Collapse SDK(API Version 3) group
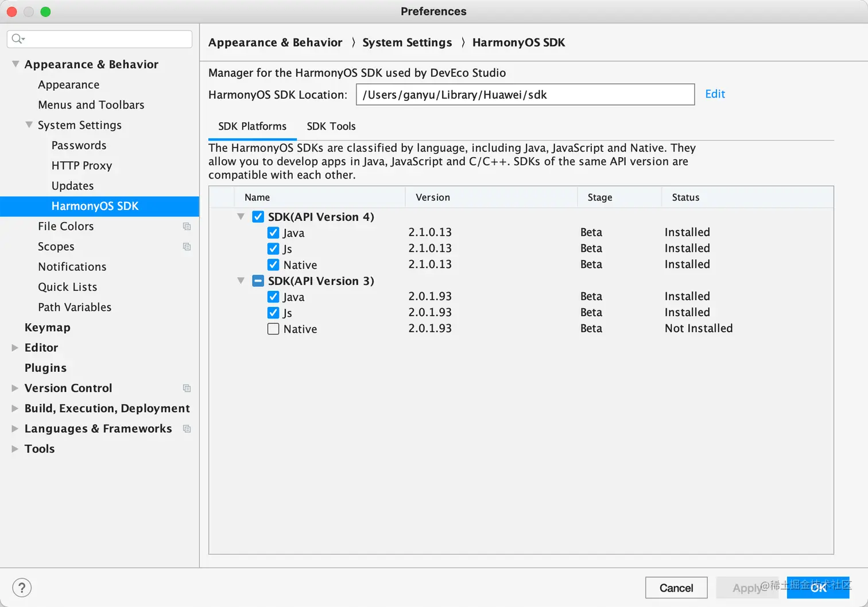Image resolution: width=868 pixels, height=607 pixels. click(x=241, y=281)
